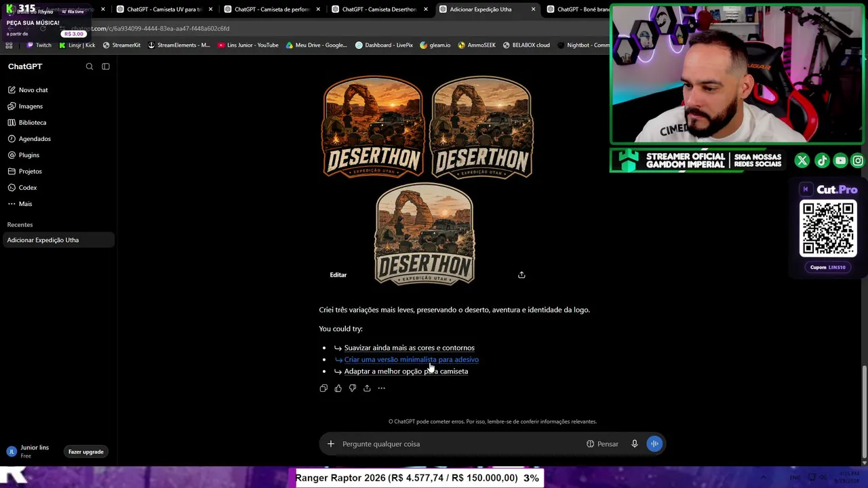Screen dimensions: 868x488
Task: Close the 'ChatGPT - Camiseta UV' tab
Action: 211,9
